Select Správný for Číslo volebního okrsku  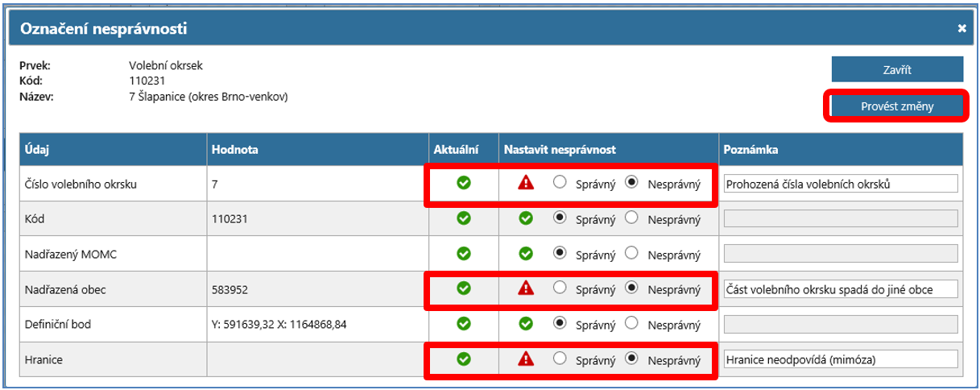(560, 183)
